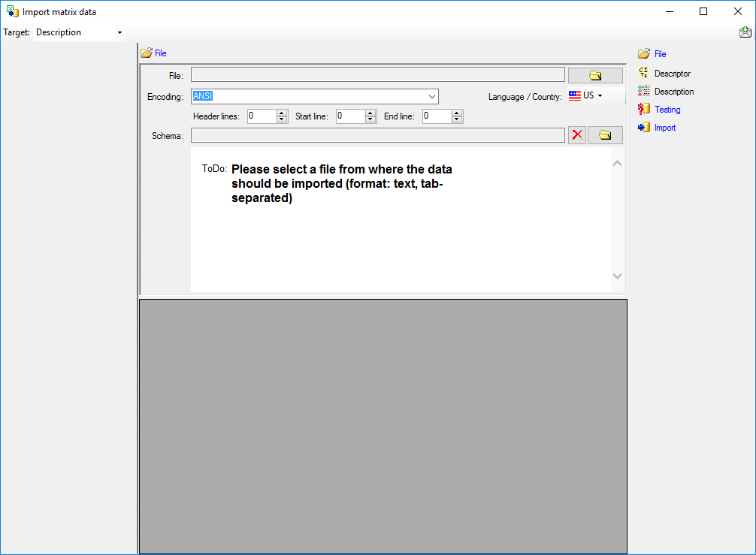Click the Descriptor step icon

tap(643, 73)
